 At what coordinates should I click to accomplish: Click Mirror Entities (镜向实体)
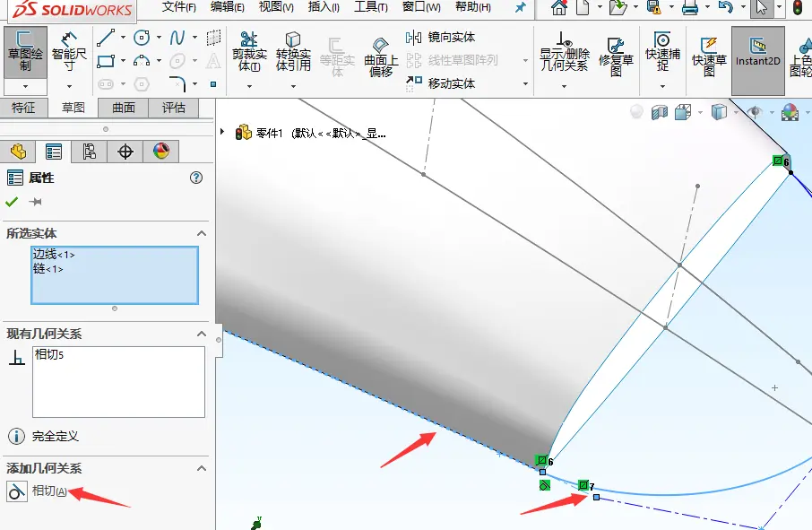tap(441, 38)
